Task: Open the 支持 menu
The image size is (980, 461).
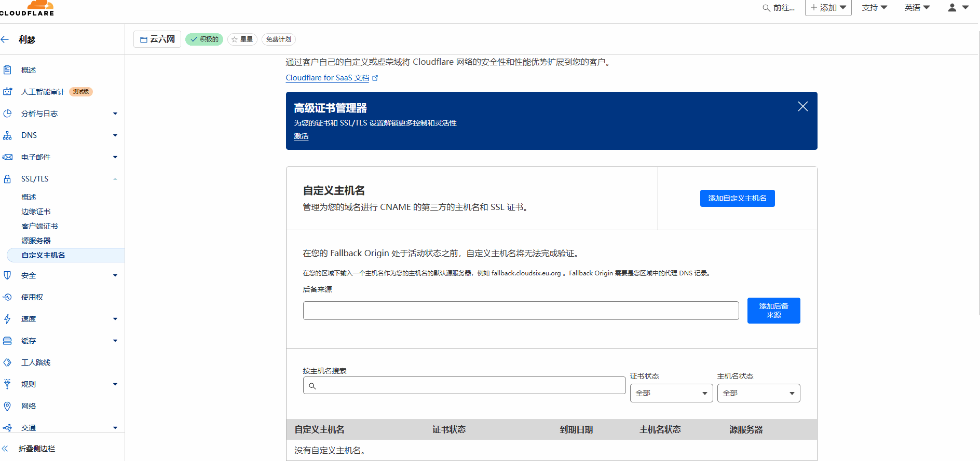Action: [x=875, y=8]
